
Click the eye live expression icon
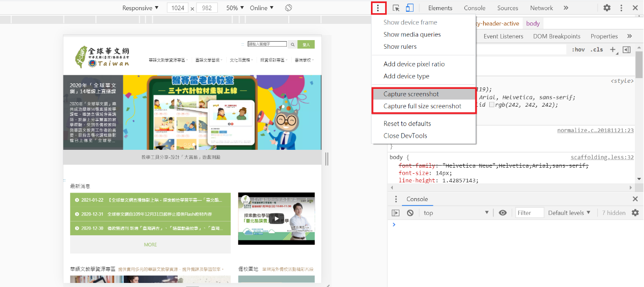tap(502, 213)
